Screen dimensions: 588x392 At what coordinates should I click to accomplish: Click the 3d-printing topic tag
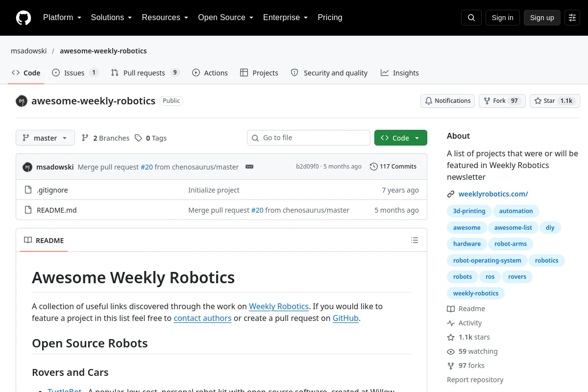469,211
